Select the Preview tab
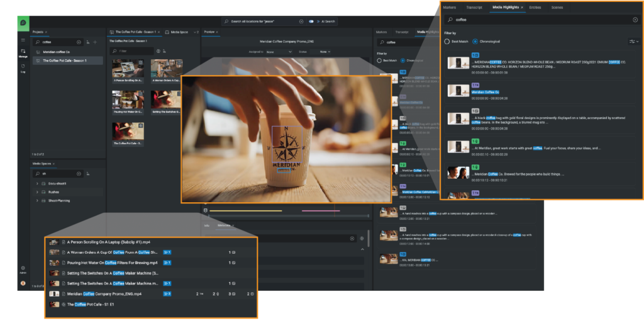 tap(209, 32)
